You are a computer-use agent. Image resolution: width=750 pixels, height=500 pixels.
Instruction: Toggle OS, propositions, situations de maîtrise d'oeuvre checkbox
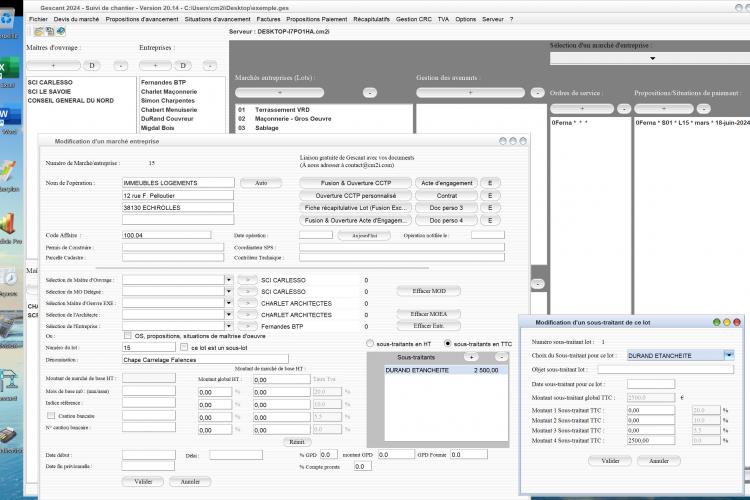coord(128,335)
